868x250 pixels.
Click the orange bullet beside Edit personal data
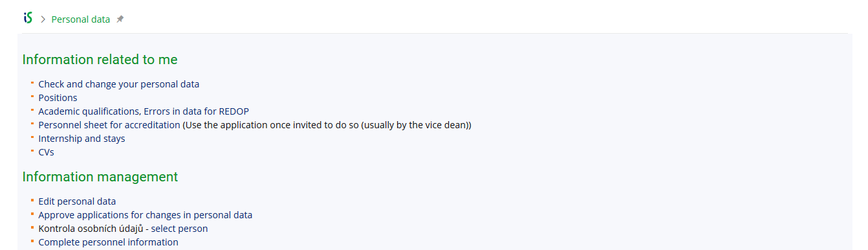32,199
